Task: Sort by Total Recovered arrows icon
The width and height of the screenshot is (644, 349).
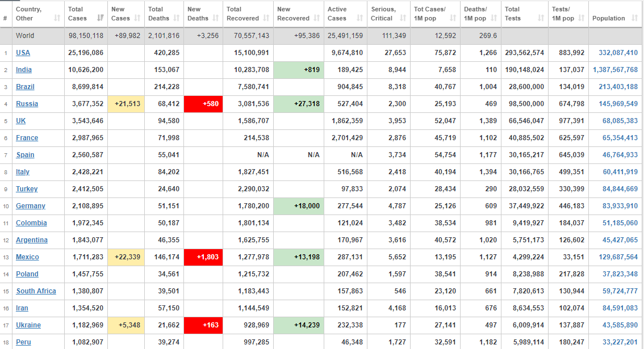Action: click(x=266, y=18)
